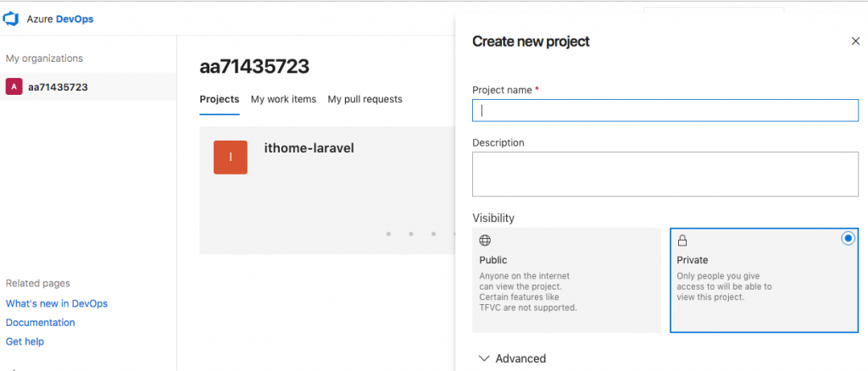868x371 pixels.
Task: Click the orange 'I' project avatar
Action: [x=230, y=158]
